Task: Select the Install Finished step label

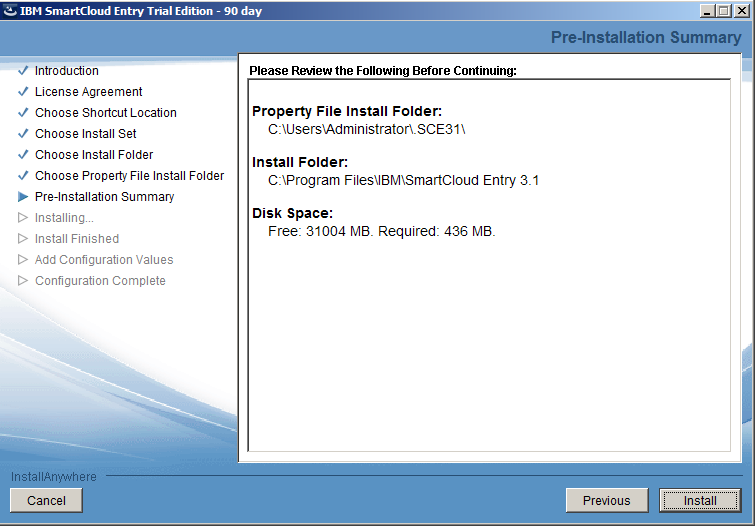Action: click(x=77, y=239)
